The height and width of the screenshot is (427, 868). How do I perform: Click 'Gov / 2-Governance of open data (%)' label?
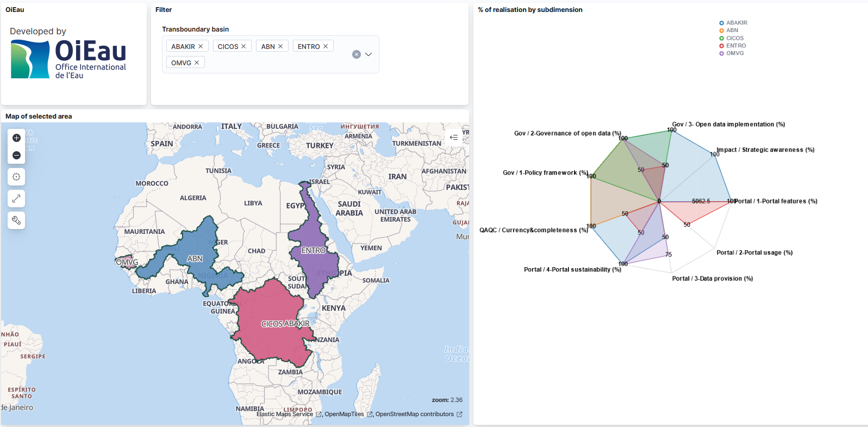pos(567,133)
